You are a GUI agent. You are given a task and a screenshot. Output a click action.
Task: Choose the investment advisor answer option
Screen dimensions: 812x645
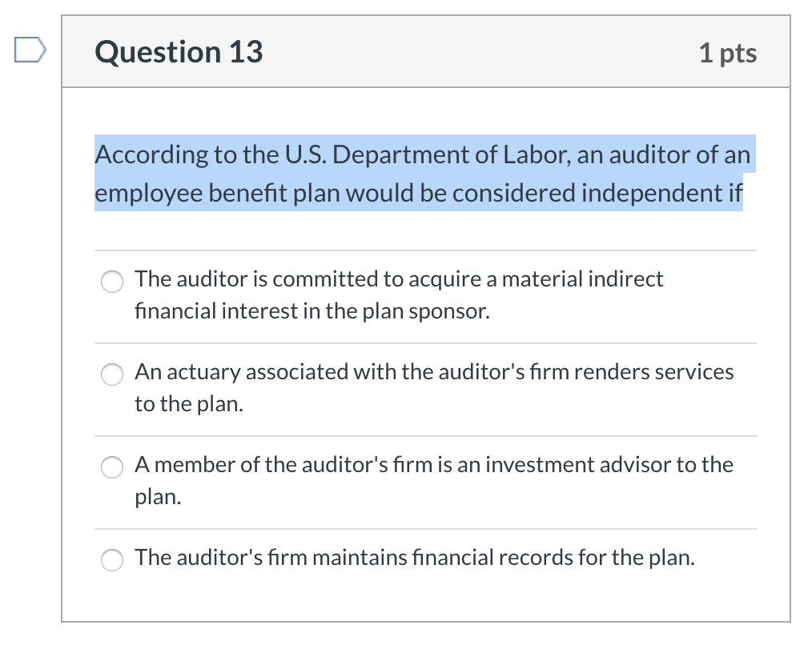click(112, 467)
